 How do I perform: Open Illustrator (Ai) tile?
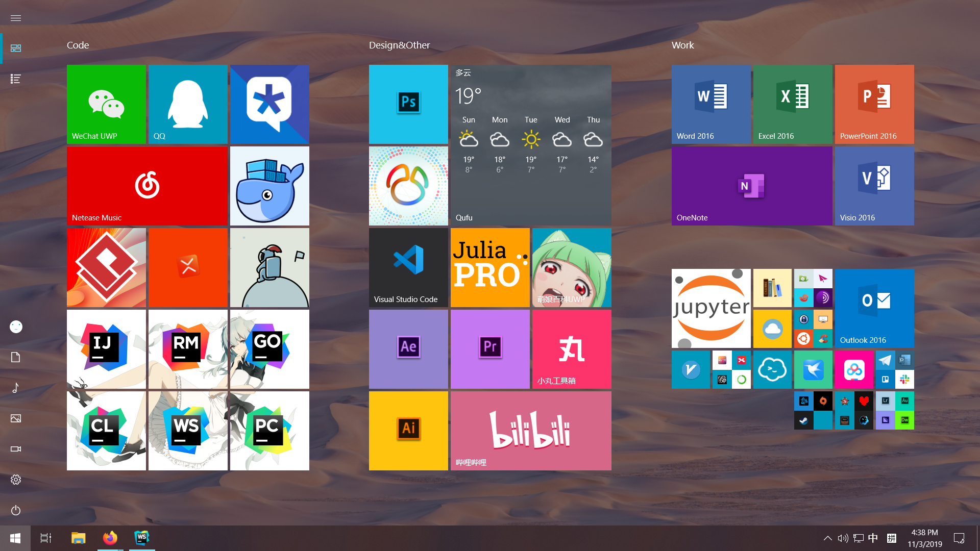408,431
